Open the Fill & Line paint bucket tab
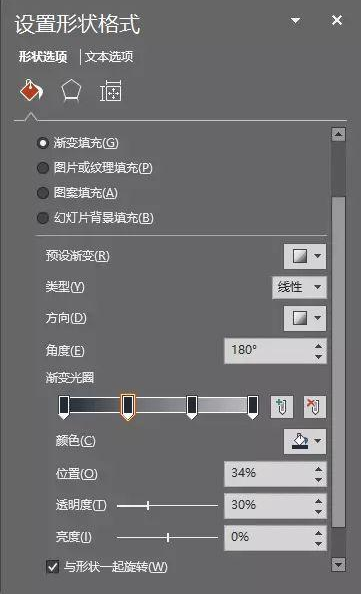363x594 pixels. (31, 91)
